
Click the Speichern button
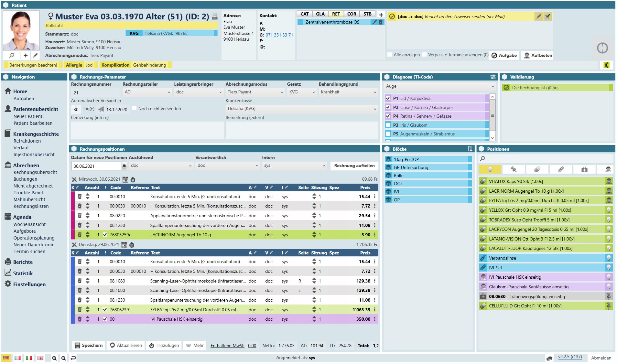(89, 345)
